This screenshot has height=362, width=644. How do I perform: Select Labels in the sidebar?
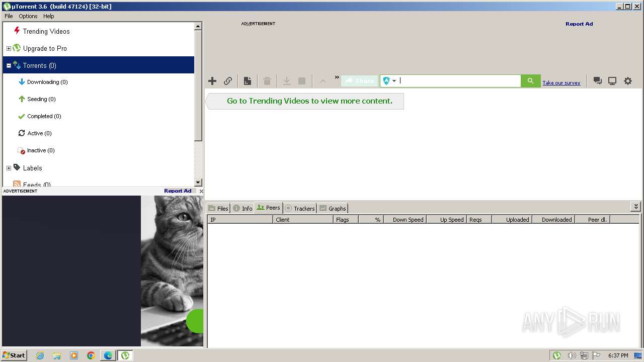coord(32,168)
